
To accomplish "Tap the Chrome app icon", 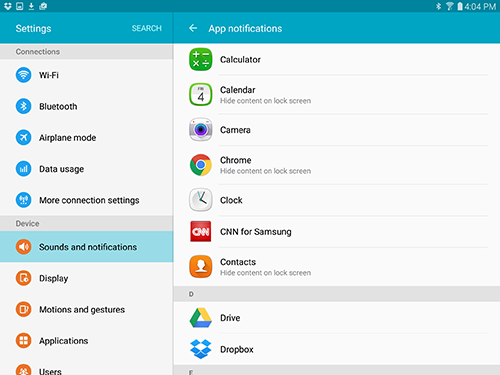I will (201, 165).
